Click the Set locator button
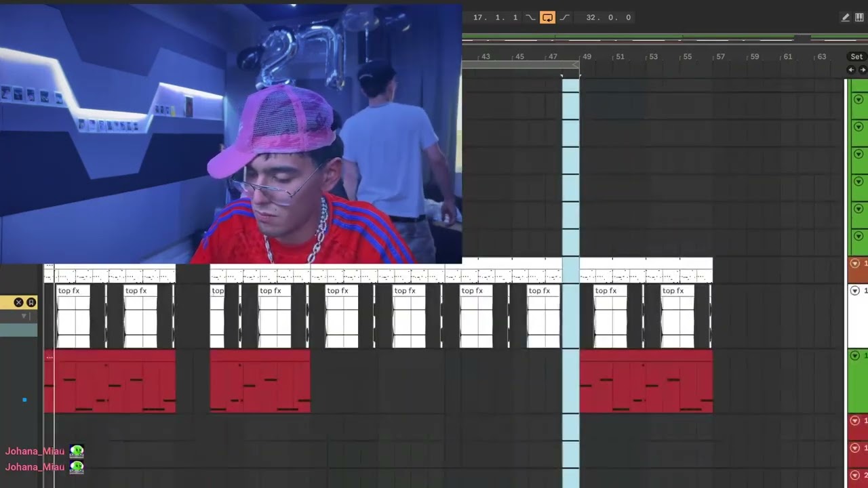The image size is (868, 488). 856,57
